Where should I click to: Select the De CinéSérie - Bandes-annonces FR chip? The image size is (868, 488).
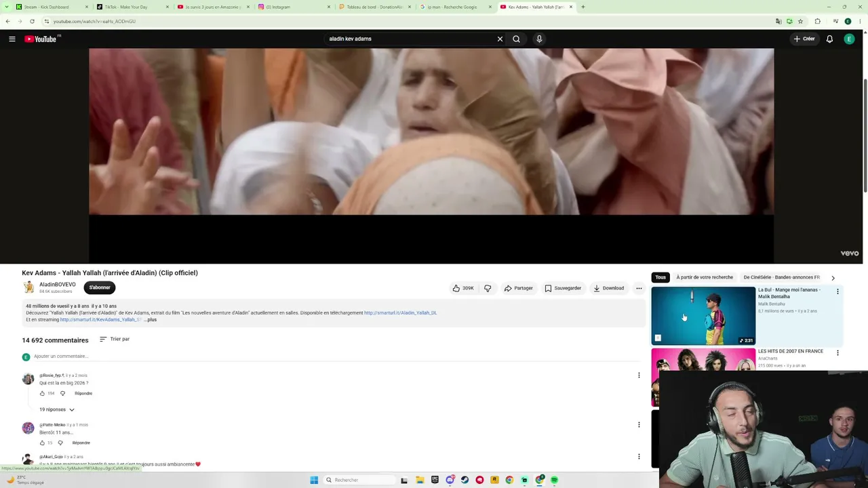coord(781,277)
